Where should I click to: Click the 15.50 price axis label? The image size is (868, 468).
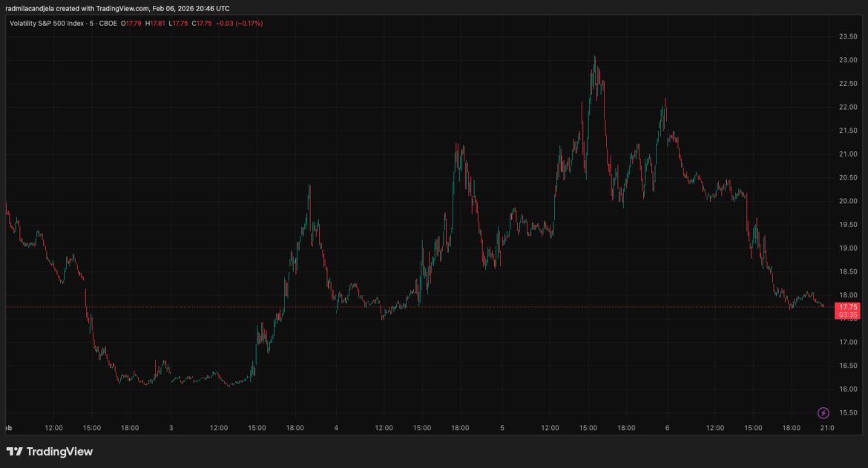tap(849, 414)
